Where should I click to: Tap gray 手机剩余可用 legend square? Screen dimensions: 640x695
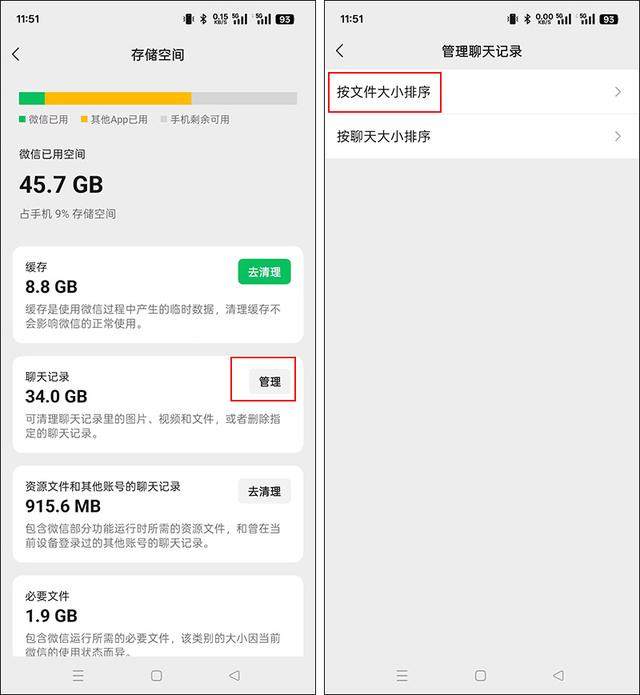pyautogui.click(x=164, y=119)
